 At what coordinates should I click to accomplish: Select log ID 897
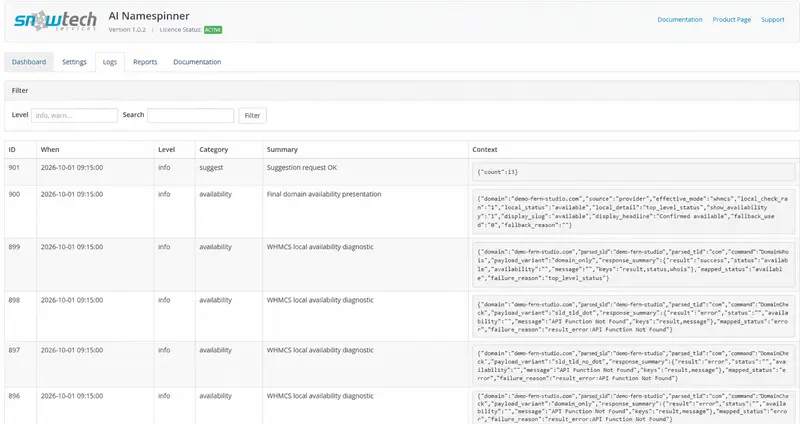[x=14, y=350]
